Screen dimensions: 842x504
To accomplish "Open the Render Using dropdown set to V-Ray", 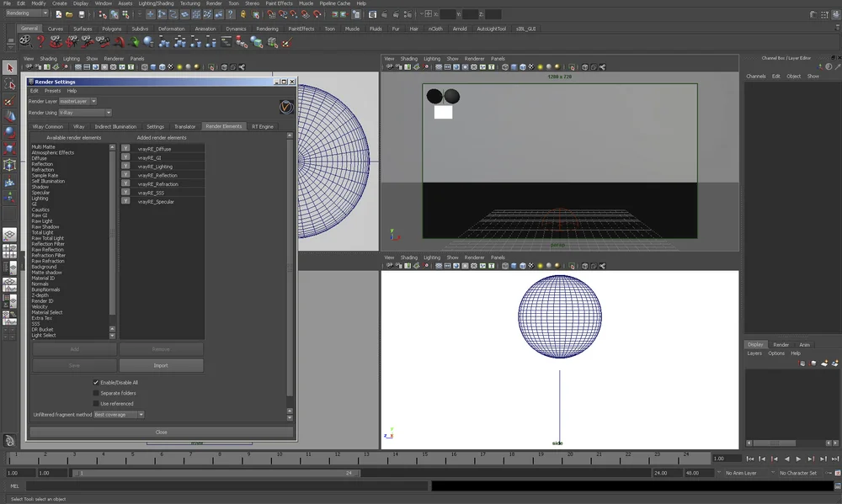I will point(84,112).
